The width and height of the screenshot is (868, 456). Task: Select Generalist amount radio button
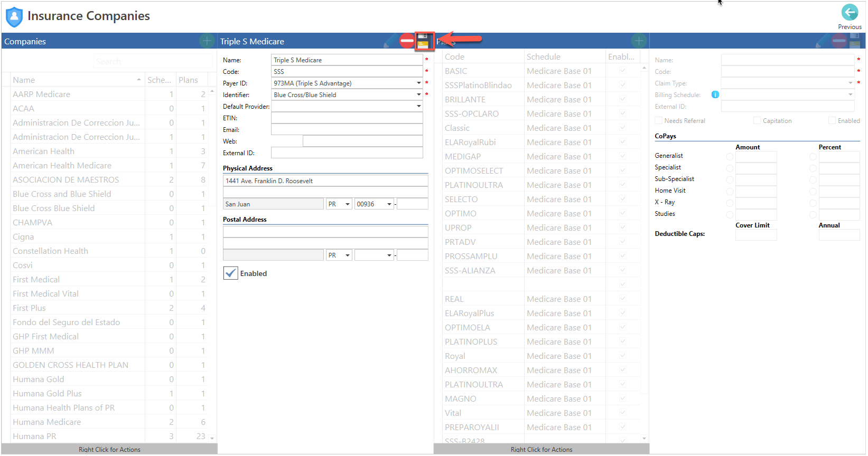(730, 157)
